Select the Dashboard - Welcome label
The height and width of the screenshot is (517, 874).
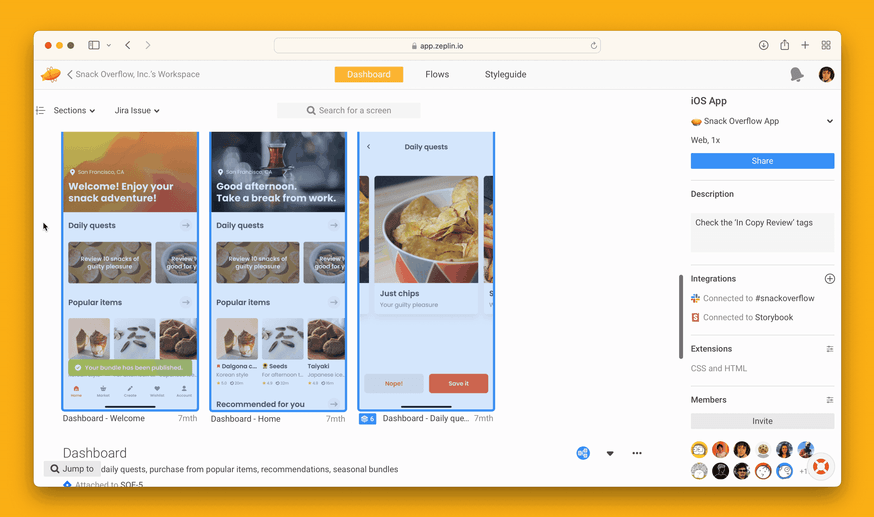[x=104, y=418]
